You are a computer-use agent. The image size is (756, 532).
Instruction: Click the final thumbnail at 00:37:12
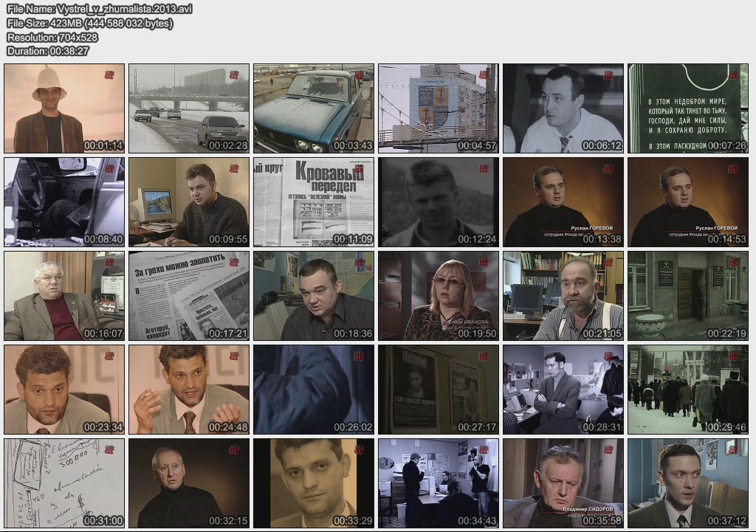688,483
